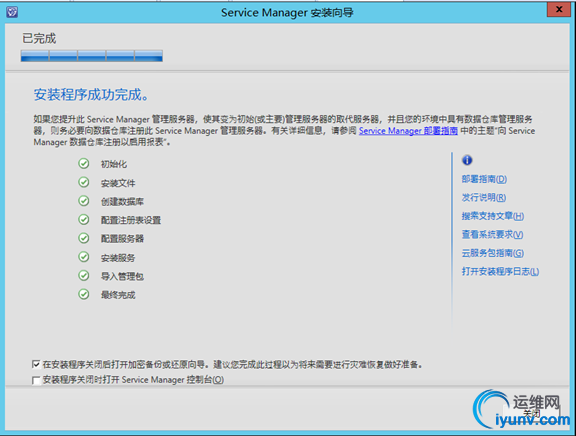This screenshot has width=576, height=436.
Task: Click the 配置注册表设置 step label
Action: click(131, 220)
